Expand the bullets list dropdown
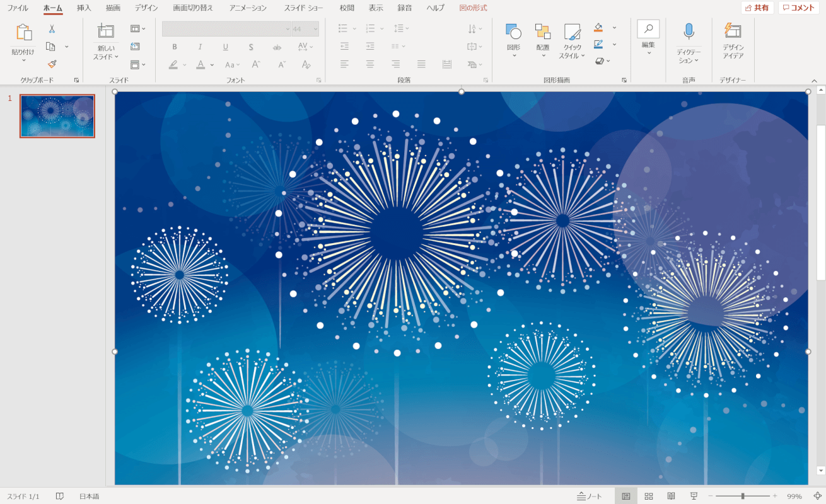The image size is (826, 504). coord(354,29)
